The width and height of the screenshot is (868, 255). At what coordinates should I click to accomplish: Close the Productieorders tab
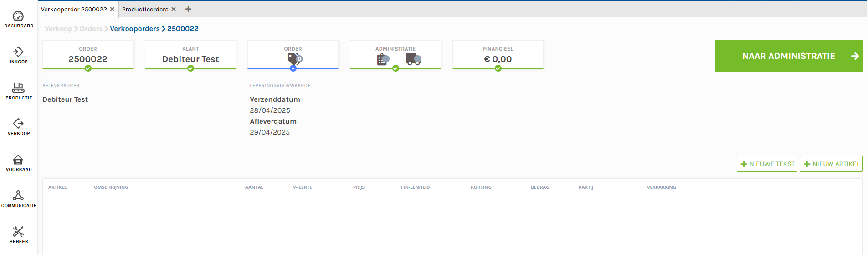coord(174,9)
